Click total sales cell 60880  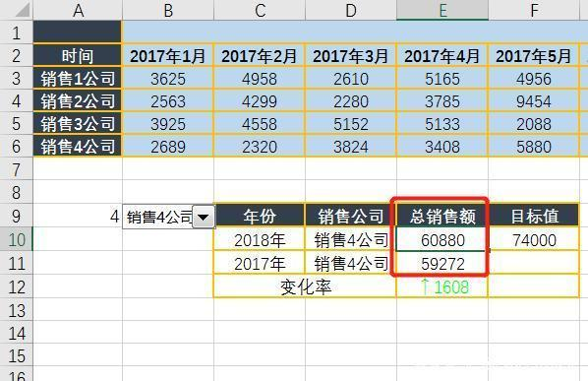442,239
